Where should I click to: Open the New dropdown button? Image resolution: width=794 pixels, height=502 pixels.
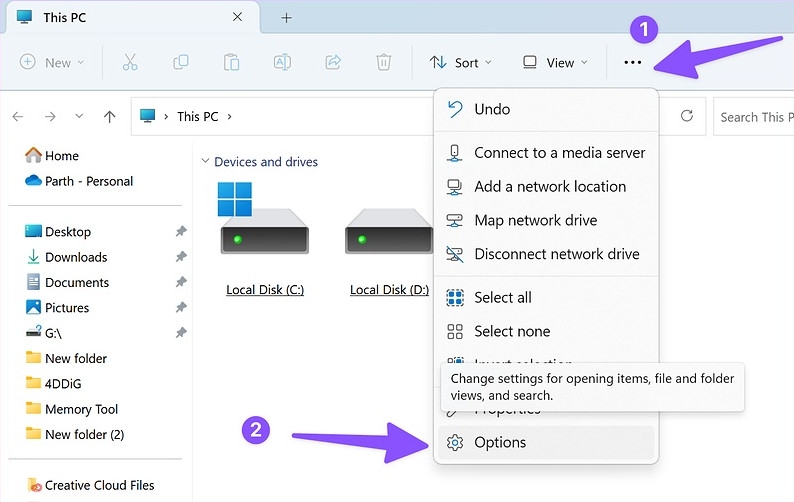(x=52, y=62)
